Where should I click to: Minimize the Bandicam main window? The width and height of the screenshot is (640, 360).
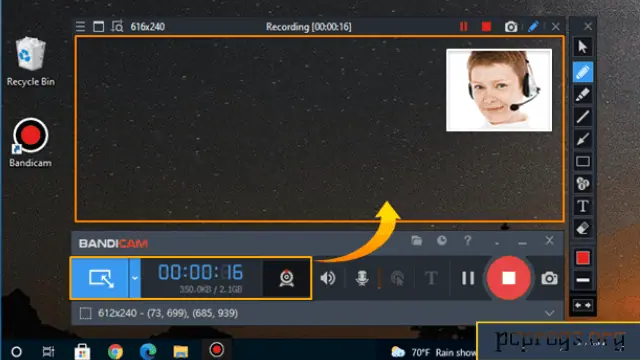522,243
